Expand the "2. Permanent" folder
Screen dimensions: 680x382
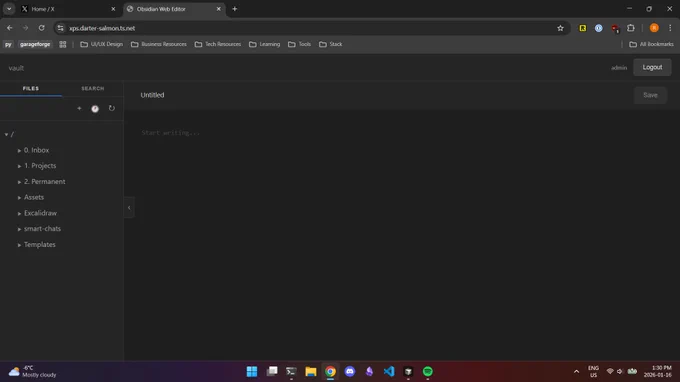44,182
